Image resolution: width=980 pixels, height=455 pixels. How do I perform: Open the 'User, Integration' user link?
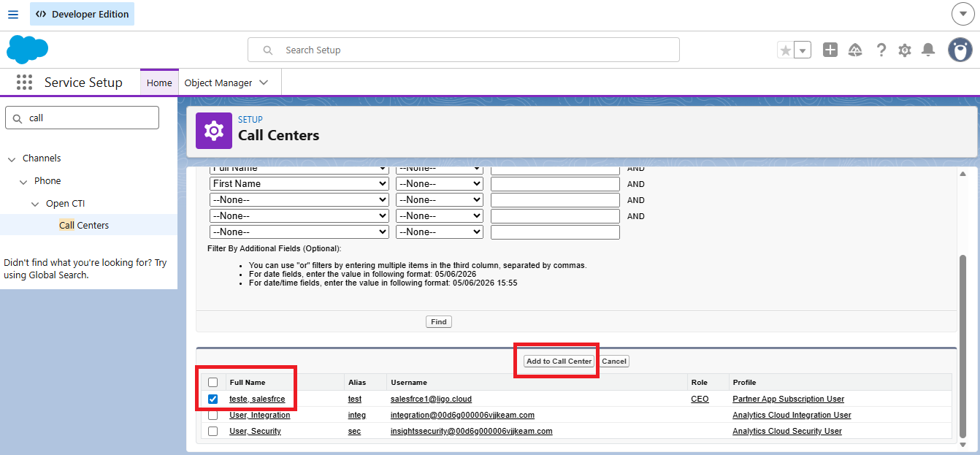pos(259,415)
